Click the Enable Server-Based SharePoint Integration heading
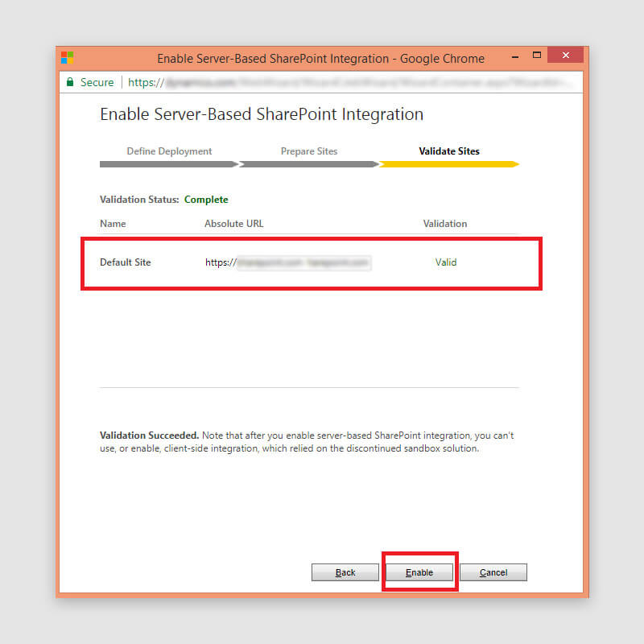 pyautogui.click(x=262, y=114)
